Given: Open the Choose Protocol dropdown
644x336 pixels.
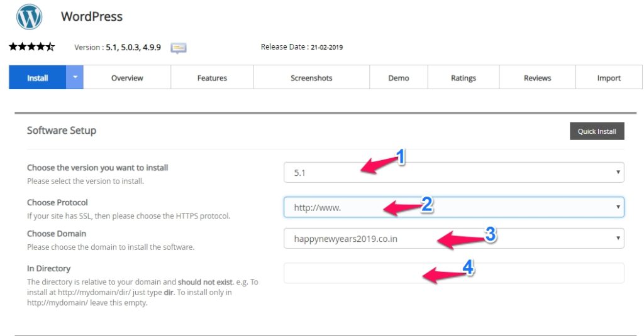Looking at the screenshot, I should click(x=454, y=207).
